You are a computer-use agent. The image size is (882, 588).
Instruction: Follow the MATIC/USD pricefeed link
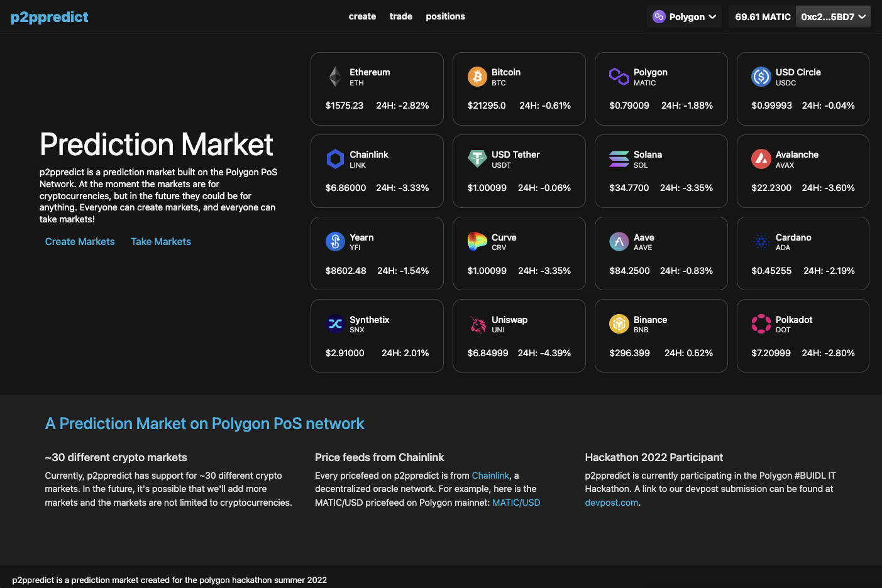(x=516, y=503)
